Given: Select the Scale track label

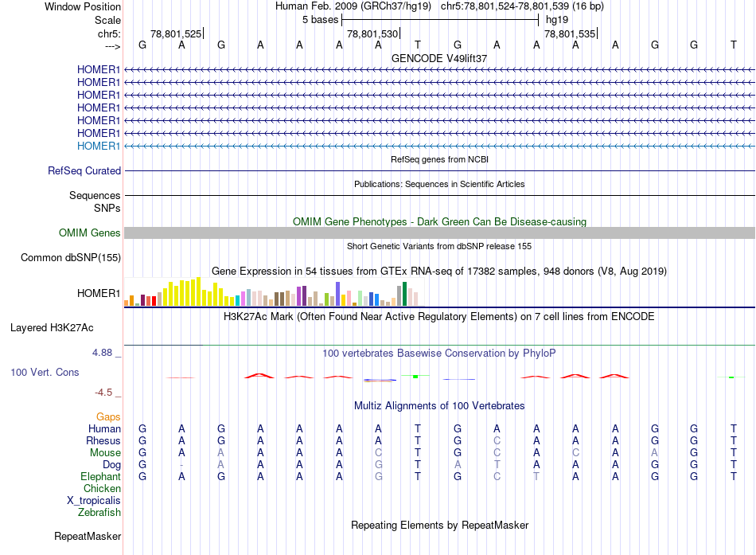Looking at the screenshot, I should point(107,20).
